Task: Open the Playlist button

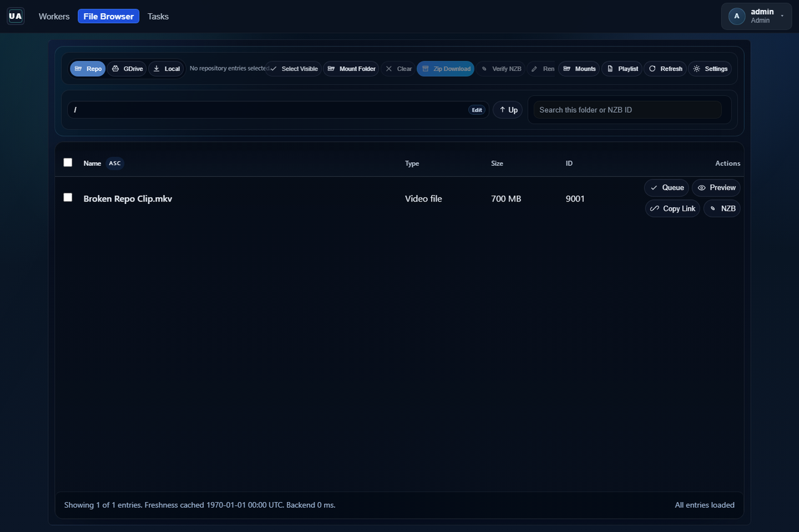Action: tap(622, 69)
